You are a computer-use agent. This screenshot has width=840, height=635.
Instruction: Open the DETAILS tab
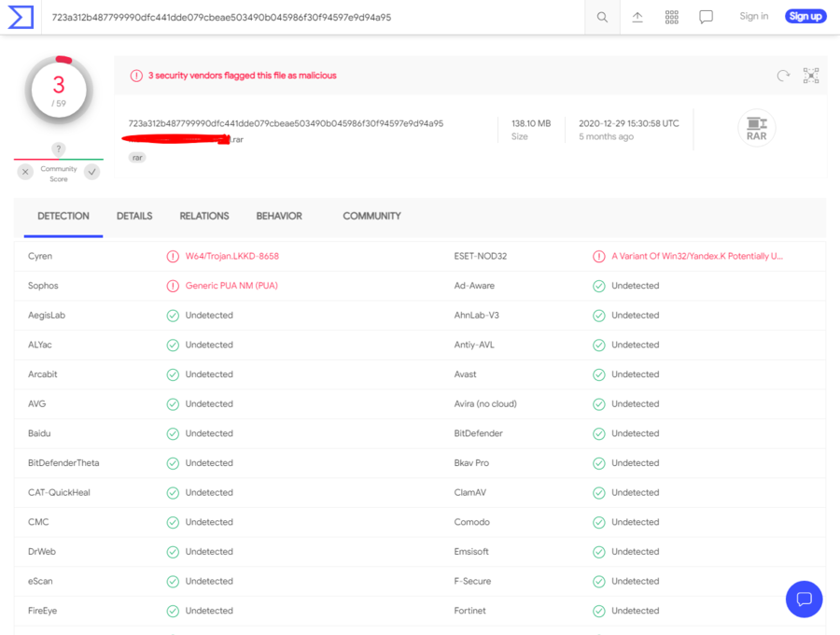[x=134, y=216]
